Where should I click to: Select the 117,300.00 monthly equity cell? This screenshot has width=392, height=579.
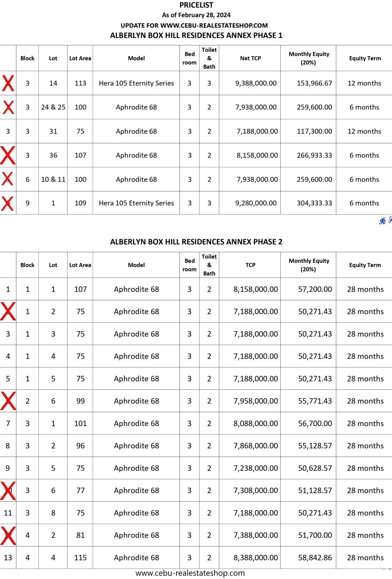tap(314, 131)
